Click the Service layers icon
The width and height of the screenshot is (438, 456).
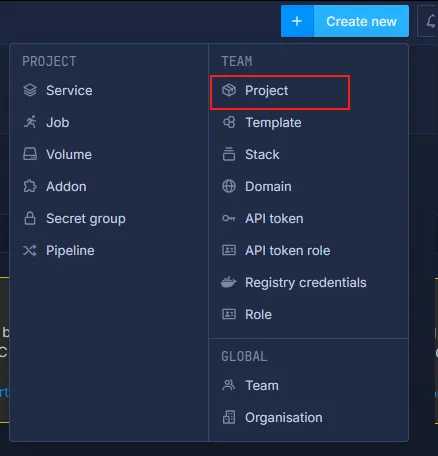tap(30, 90)
